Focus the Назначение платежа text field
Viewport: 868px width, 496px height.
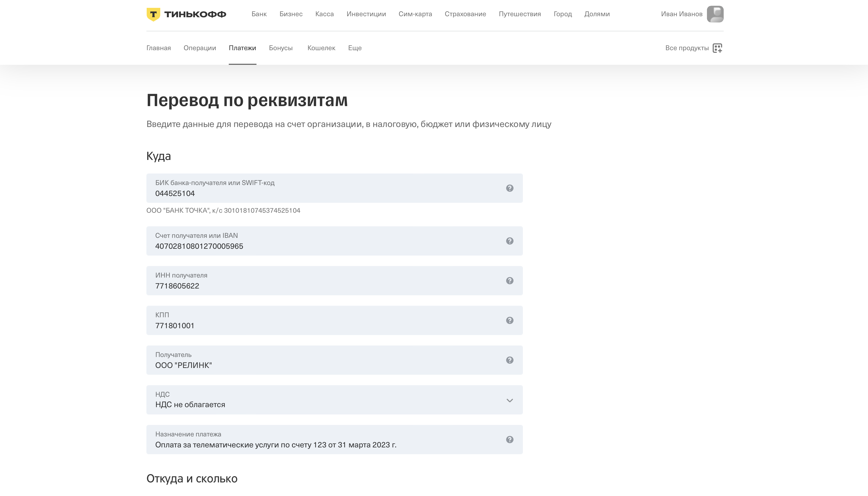click(307, 445)
